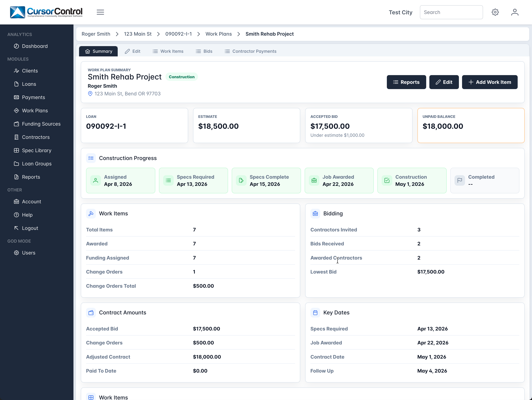Go to 123 Main St breadcrumb link
The height and width of the screenshot is (400, 532).
[138, 34]
